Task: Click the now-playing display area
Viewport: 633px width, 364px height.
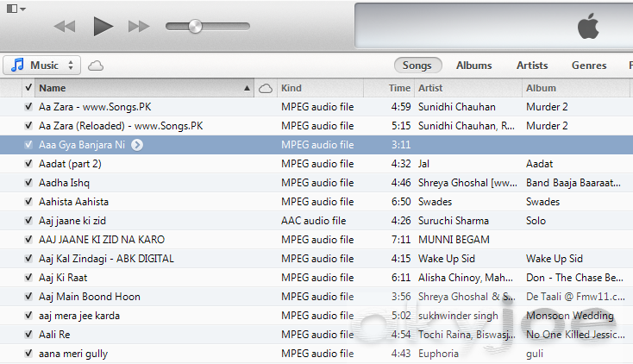Action: [x=494, y=26]
